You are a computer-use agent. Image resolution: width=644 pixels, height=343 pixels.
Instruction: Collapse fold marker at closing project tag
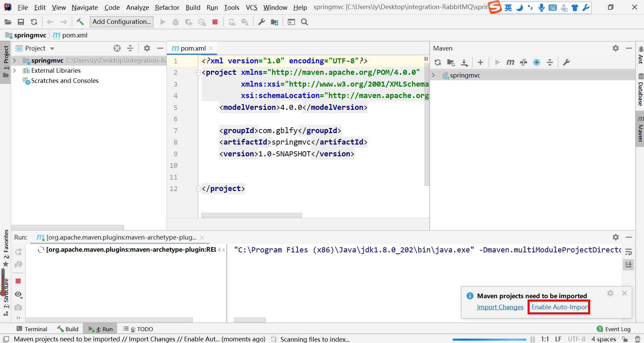coord(198,189)
